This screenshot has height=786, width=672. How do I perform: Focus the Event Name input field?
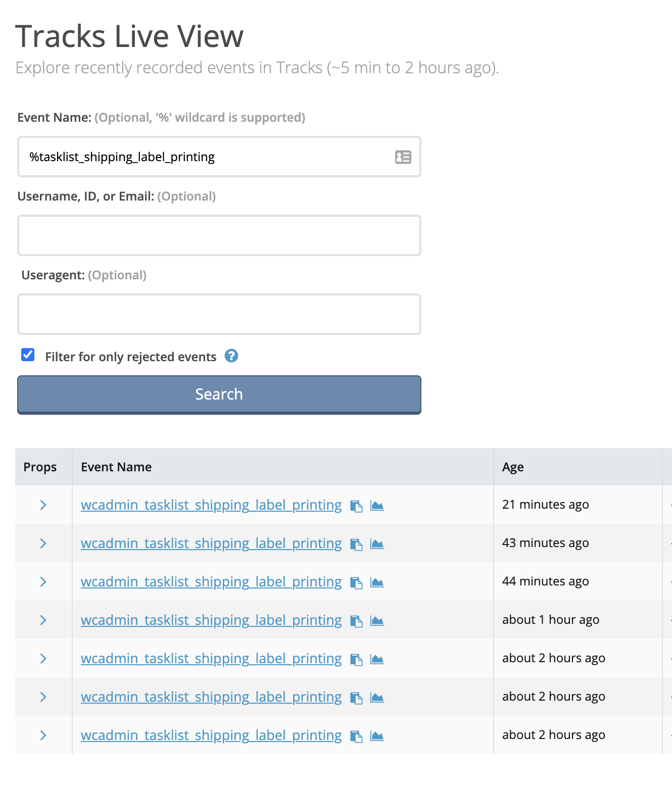pos(219,157)
